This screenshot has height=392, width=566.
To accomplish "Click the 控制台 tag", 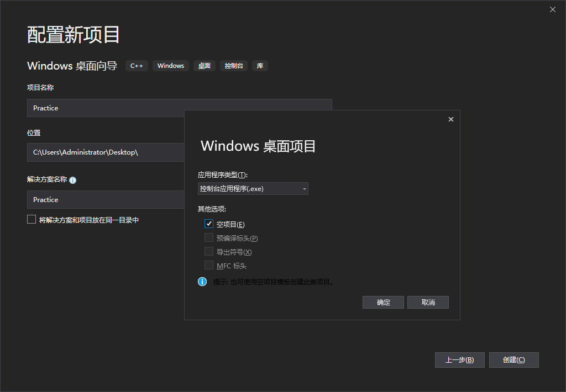I will pyautogui.click(x=234, y=66).
